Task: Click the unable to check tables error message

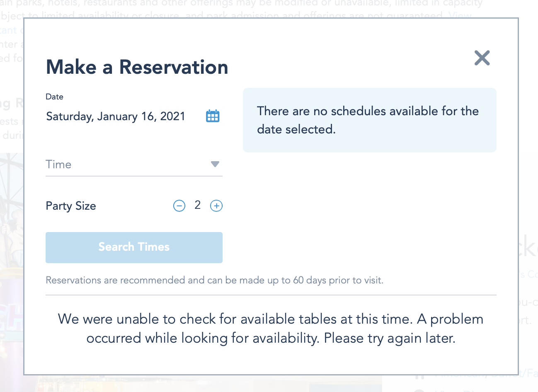Action: (271, 329)
